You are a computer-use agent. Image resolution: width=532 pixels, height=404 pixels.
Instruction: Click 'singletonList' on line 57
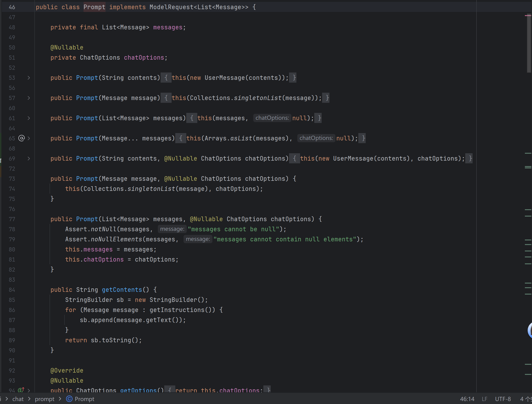[x=258, y=98]
